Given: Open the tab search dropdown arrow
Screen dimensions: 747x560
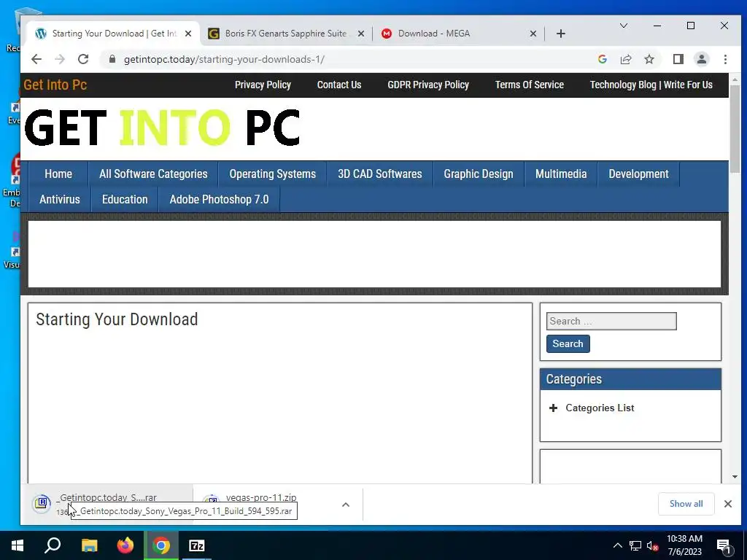Looking at the screenshot, I should [x=623, y=26].
